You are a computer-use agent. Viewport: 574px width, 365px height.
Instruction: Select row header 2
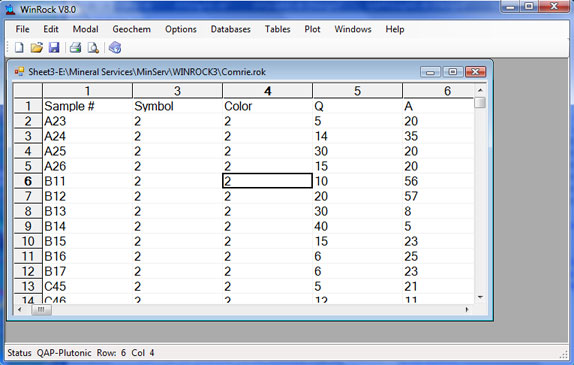[x=28, y=121]
